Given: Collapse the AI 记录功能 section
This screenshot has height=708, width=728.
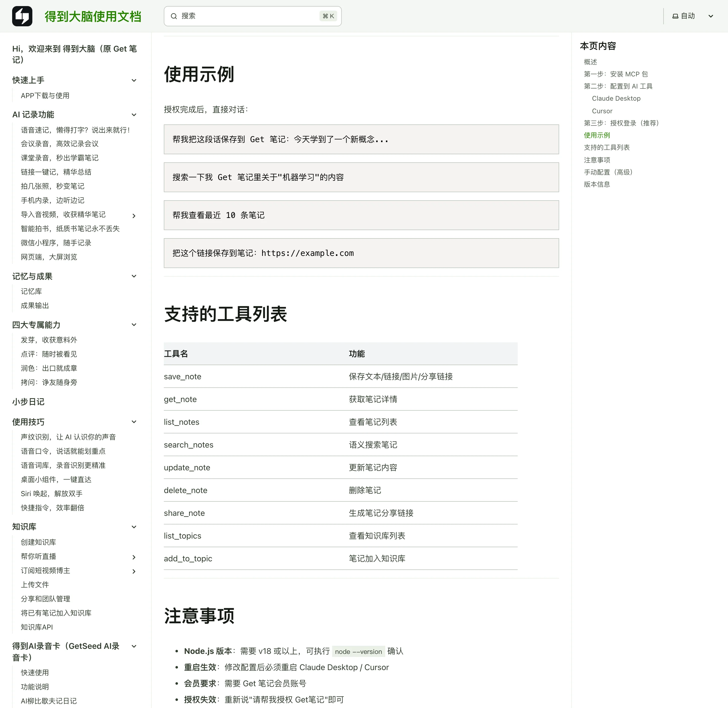Looking at the screenshot, I should 134,115.
